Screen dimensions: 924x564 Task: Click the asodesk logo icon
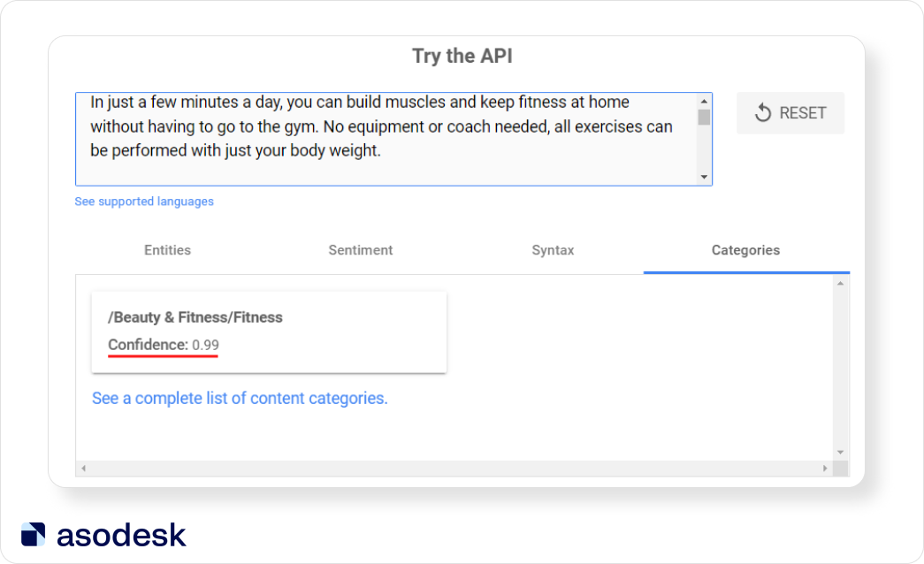click(x=33, y=535)
